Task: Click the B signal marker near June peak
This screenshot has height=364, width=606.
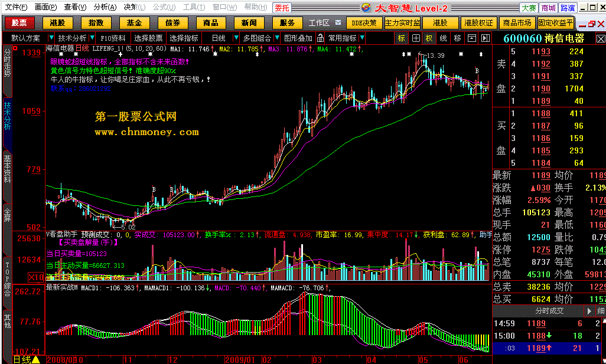Action: tap(477, 71)
